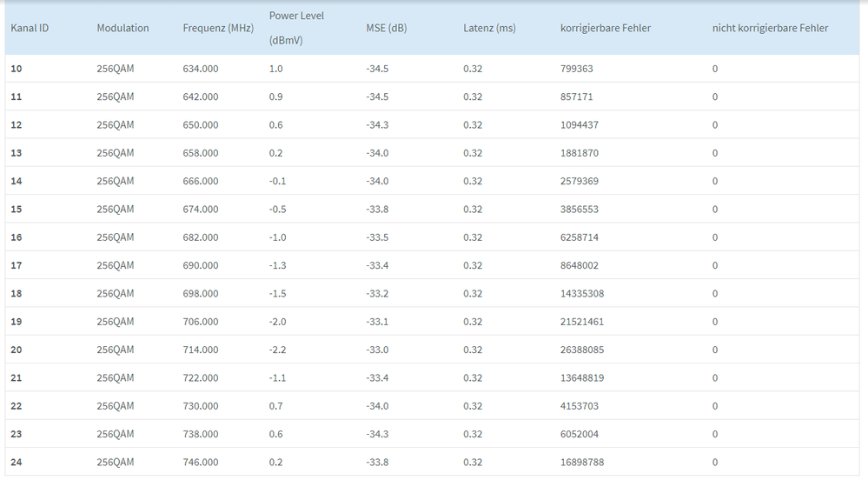This screenshot has height=480, width=868.
Task: Click the MSE value -33.5
Action: tap(377, 237)
